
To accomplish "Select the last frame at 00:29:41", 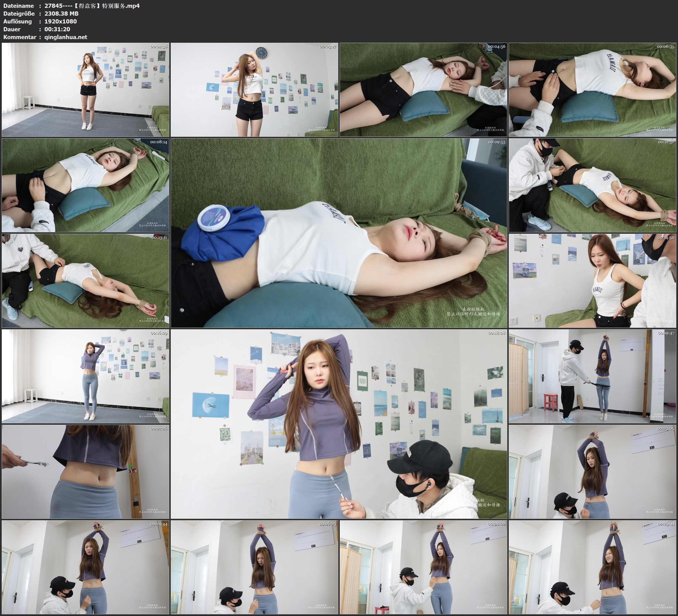I will [592, 567].
